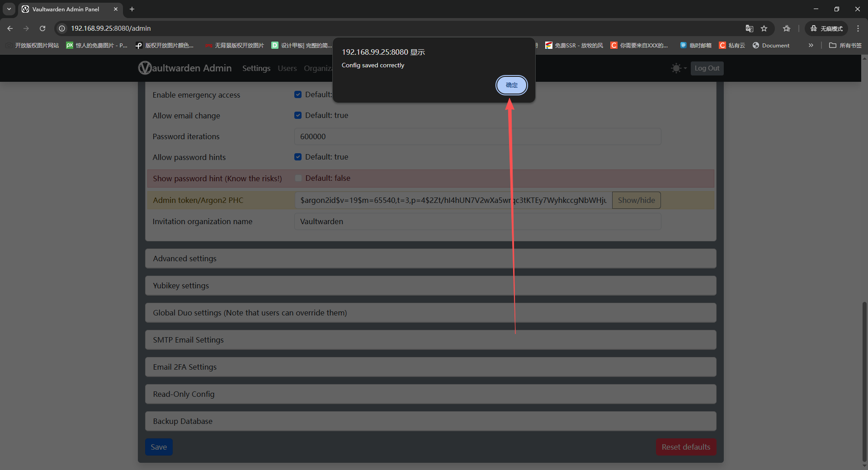Confirm the Config saved correctly dialog
The image size is (868, 470).
511,85
